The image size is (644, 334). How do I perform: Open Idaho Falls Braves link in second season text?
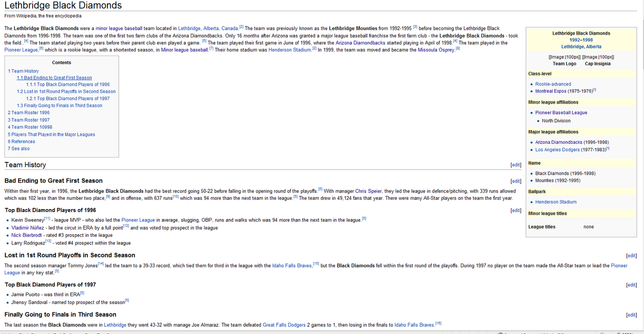292,266
